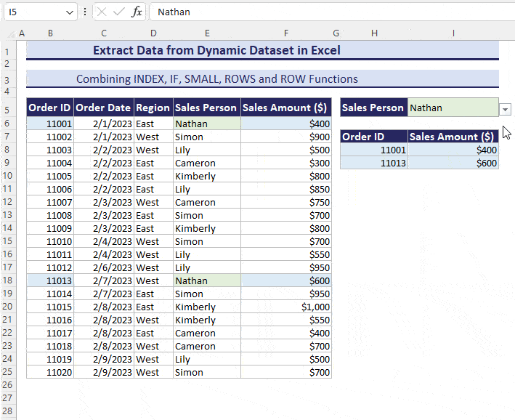Select the Region header cell
Viewport: 515px width, 420px height.
153,108
